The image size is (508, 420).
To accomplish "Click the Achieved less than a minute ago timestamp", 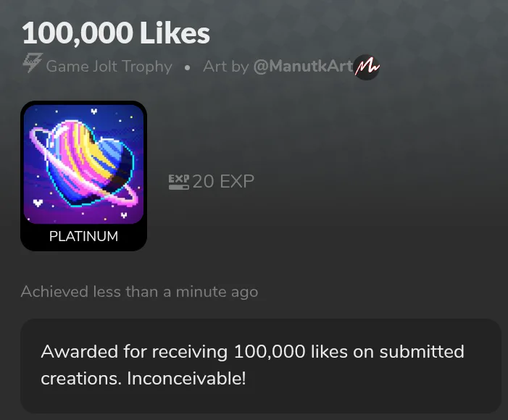I will pyautogui.click(x=139, y=291).
